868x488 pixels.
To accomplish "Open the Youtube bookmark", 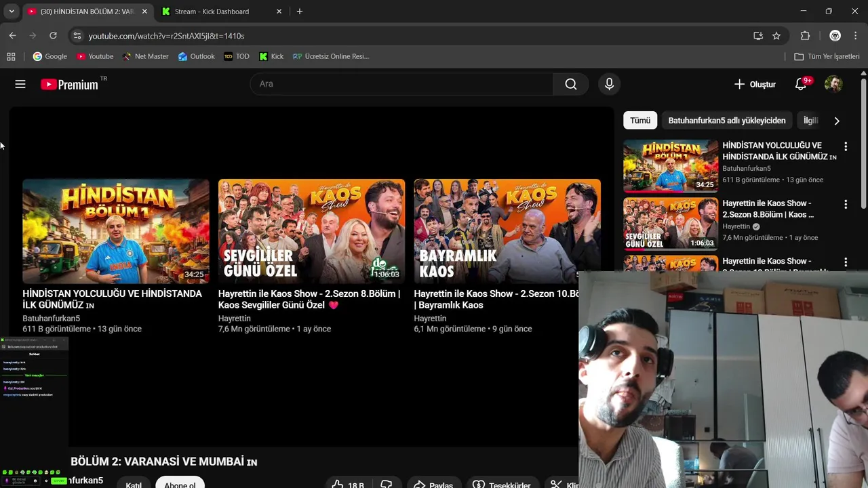I will [x=95, y=56].
